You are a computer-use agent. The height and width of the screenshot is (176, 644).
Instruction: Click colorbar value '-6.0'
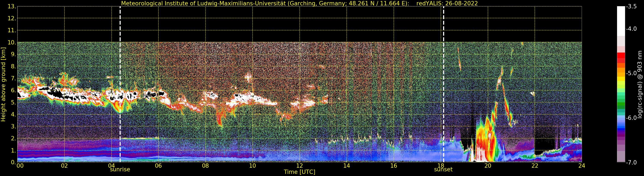(631, 118)
